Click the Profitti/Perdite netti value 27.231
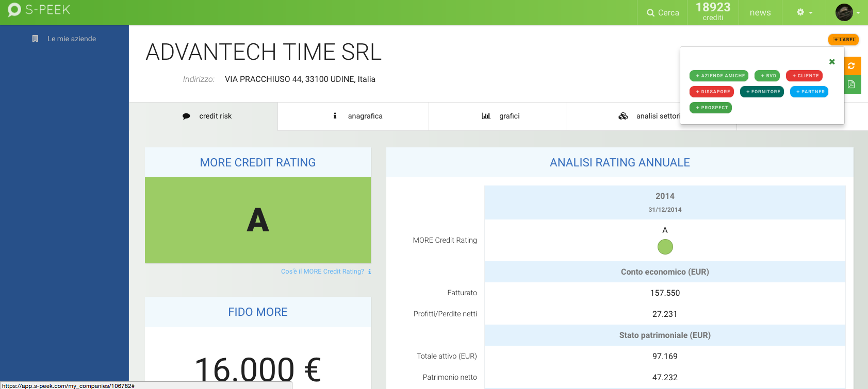Screen dimensions: 868x389 (x=665, y=314)
